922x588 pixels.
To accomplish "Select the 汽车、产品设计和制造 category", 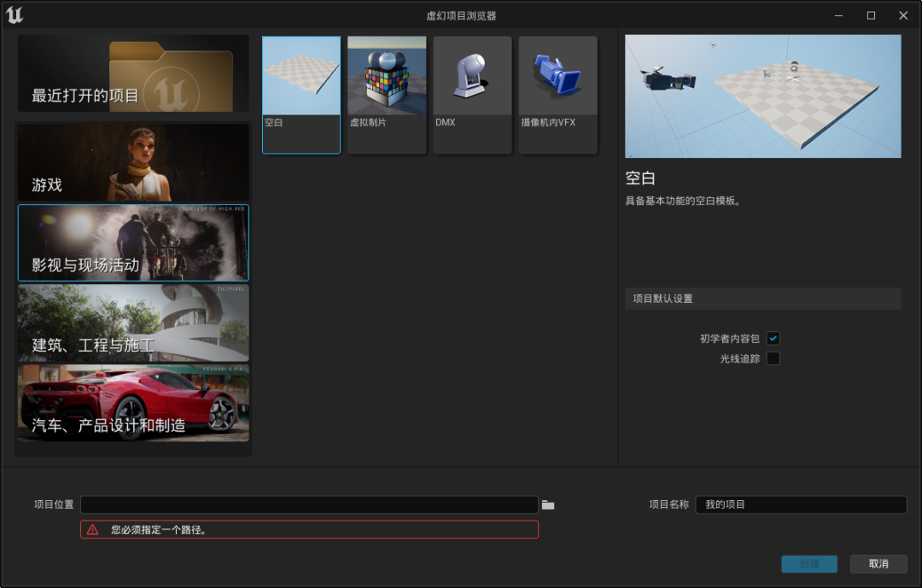I will click(133, 404).
